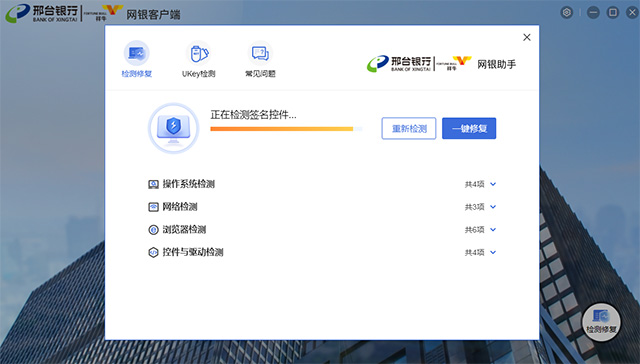Screen dimensions: 640x364
Task: Select the UKey检测 tab label
Action: [199, 74]
